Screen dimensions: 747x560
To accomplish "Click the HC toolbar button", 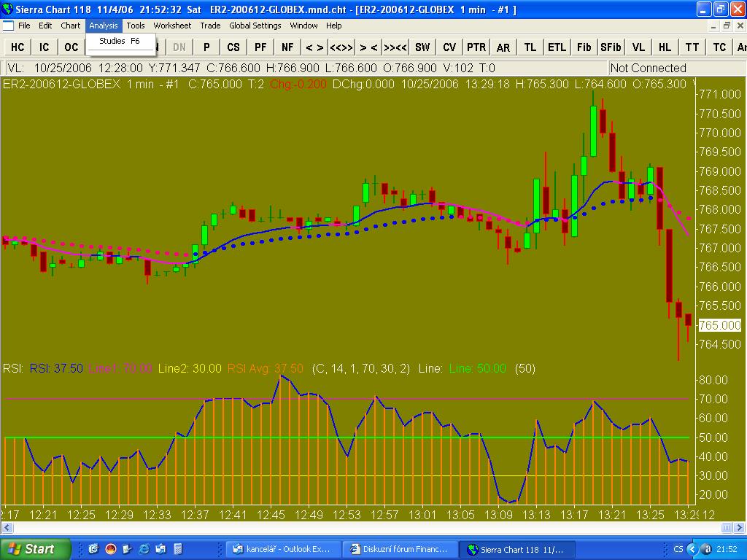I will point(18,47).
